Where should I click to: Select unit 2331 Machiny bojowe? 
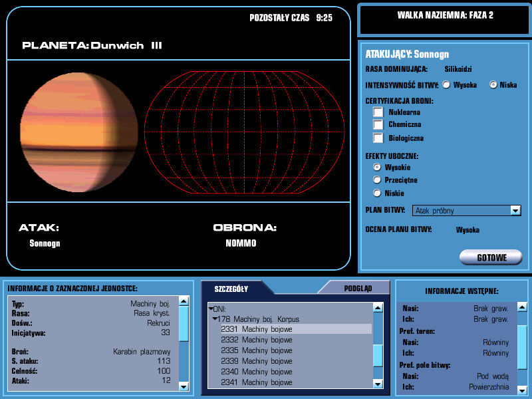(x=296, y=329)
